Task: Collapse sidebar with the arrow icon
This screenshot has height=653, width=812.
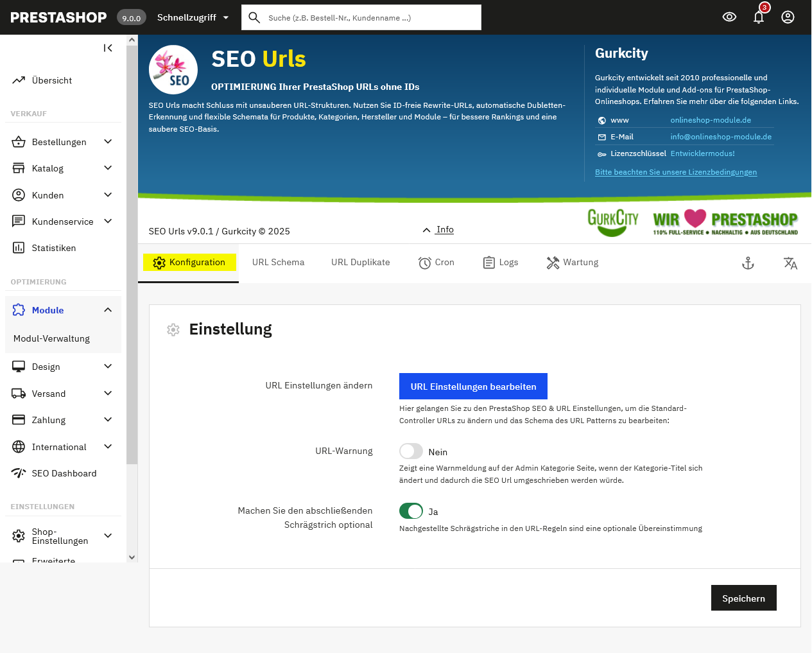Action: tap(108, 48)
